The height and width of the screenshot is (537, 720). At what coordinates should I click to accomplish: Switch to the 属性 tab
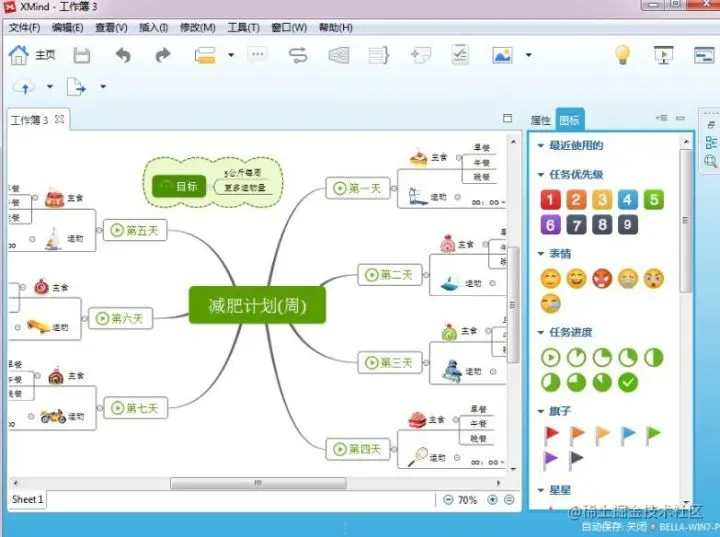540,120
